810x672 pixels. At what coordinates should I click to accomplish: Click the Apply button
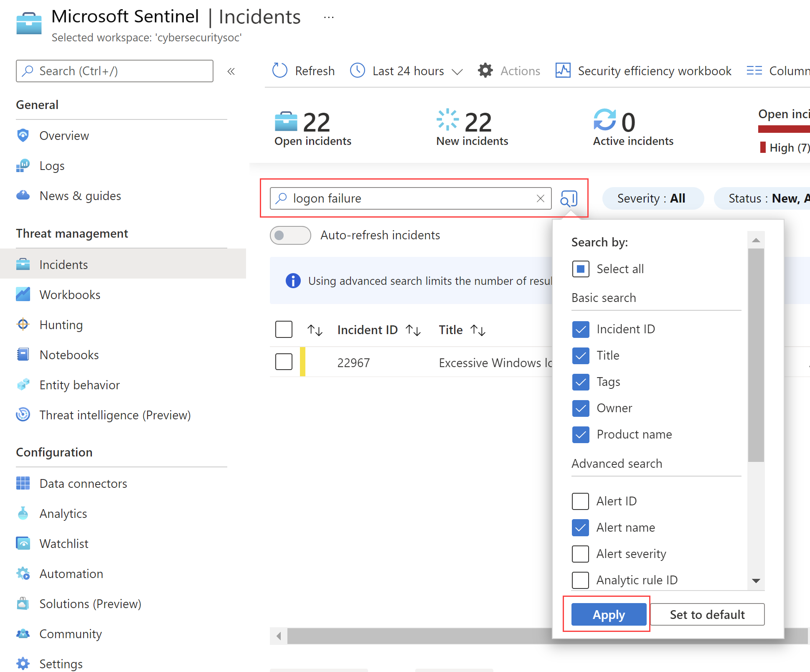(x=608, y=614)
